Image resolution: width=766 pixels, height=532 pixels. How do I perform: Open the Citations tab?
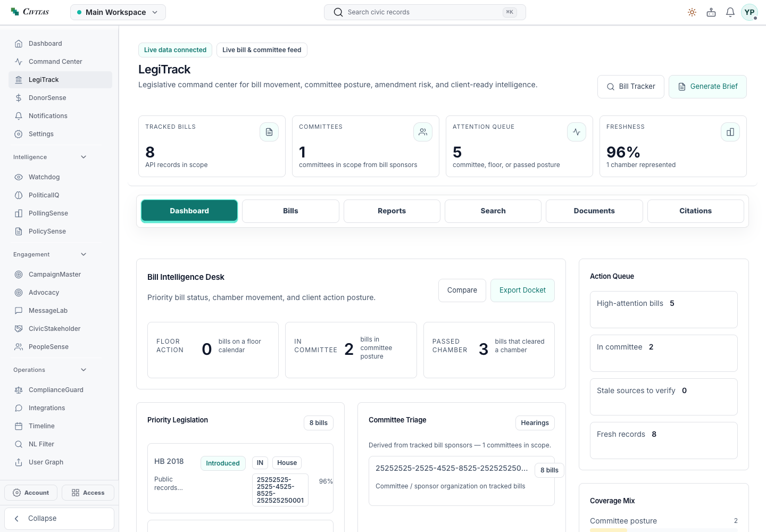point(696,211)
